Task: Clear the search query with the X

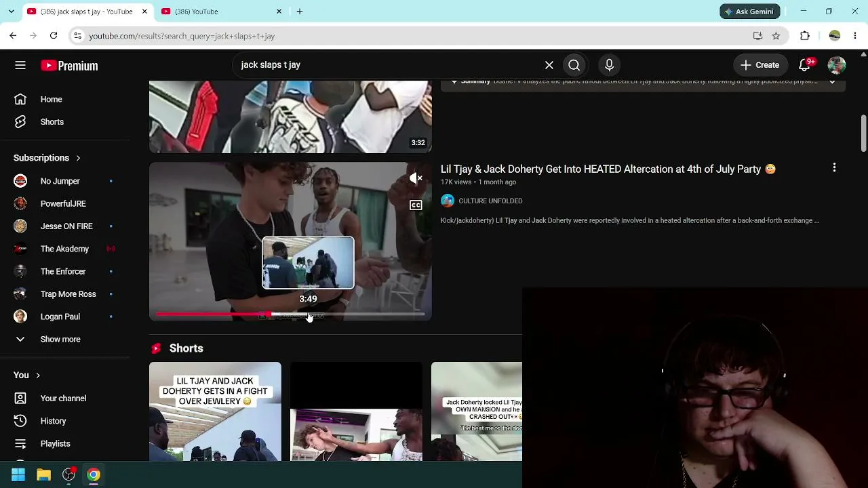Action: [549, 65]
